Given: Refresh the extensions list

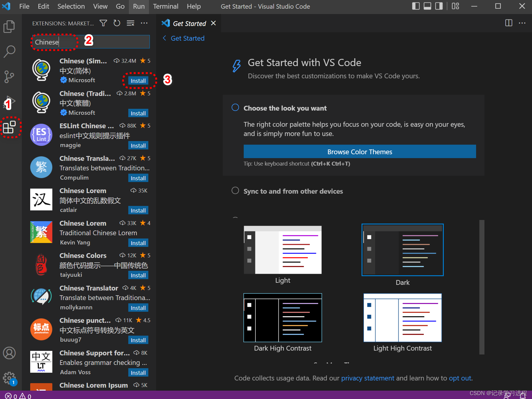Looking at the screenshot, I should point(117,23).
